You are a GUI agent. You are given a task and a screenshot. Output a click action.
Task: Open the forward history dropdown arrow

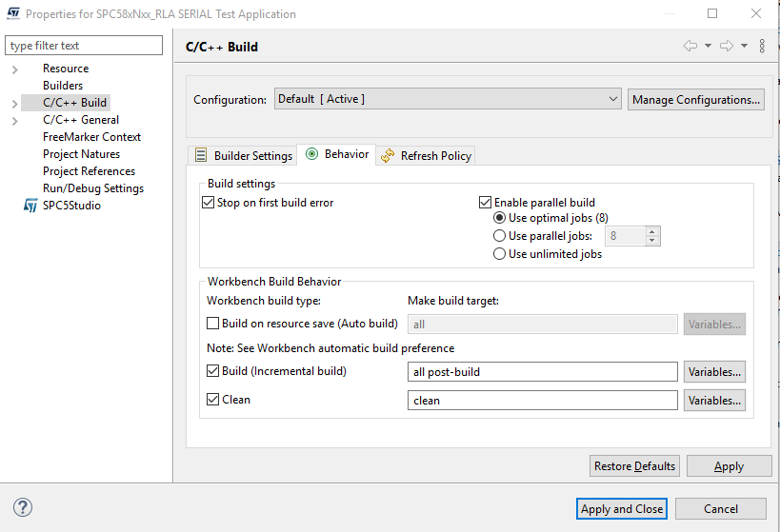coord(744,46)
